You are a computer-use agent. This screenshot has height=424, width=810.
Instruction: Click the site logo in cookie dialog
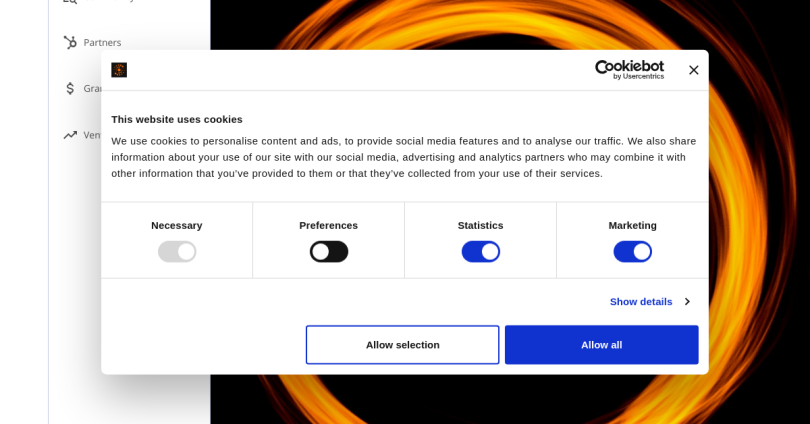click(119, 70)
